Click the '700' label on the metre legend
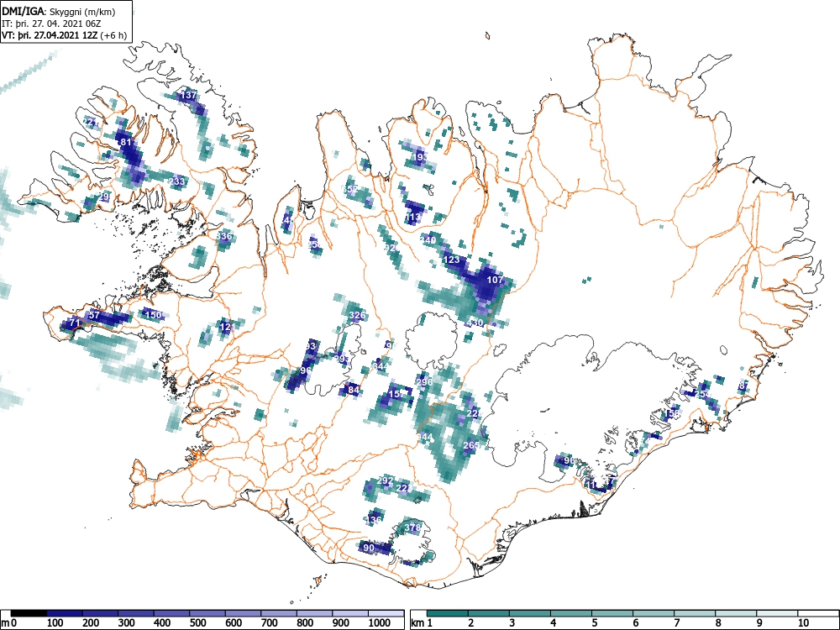This screenshot has height=630, width=840. 269,622
